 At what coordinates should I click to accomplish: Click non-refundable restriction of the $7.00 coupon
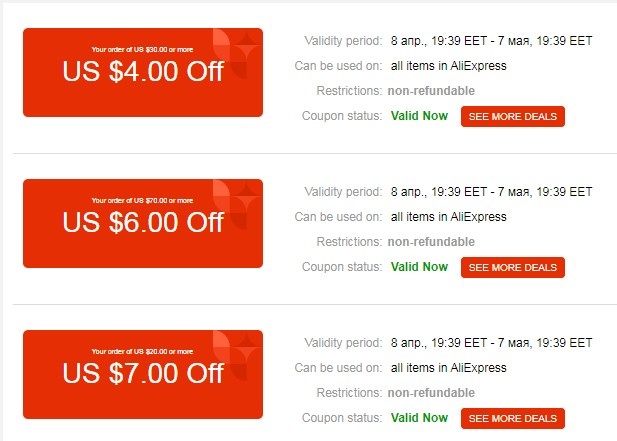432,393
